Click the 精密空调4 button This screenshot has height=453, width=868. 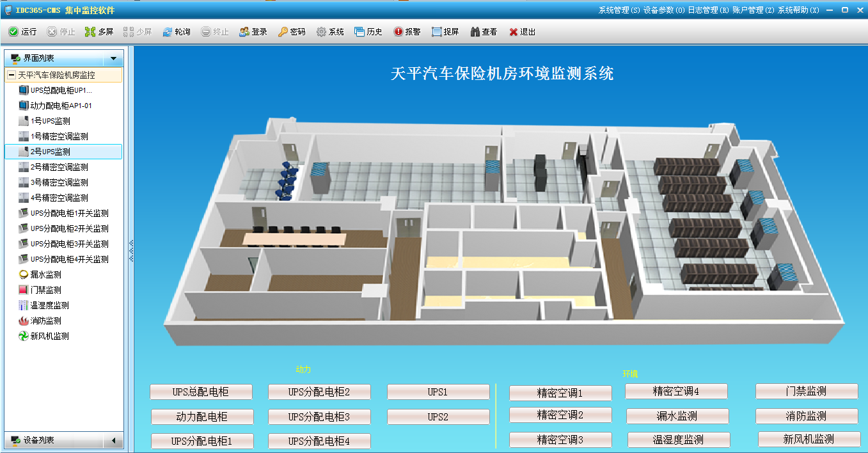676,391
